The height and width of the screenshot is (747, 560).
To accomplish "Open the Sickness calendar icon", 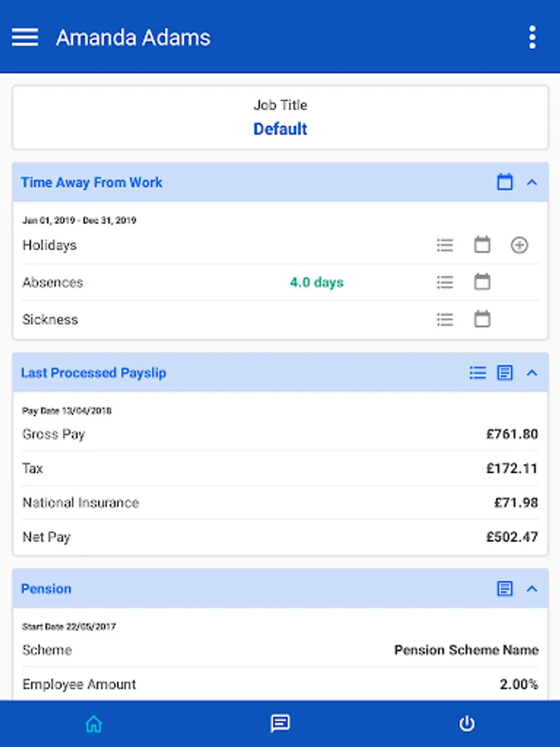I will click(x=482, y=320).
